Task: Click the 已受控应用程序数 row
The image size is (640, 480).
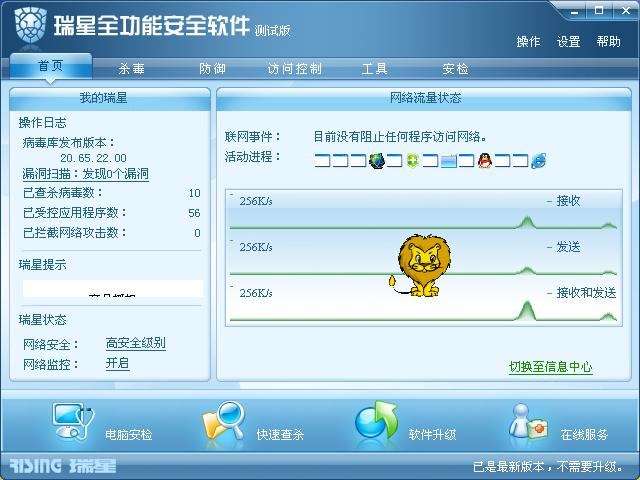Action: 111,213
